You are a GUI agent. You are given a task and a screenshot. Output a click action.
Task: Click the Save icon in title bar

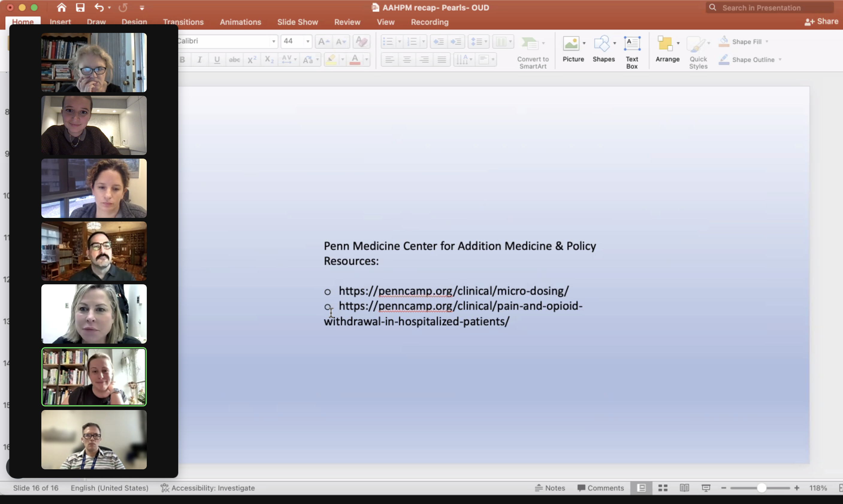(80, 7)
